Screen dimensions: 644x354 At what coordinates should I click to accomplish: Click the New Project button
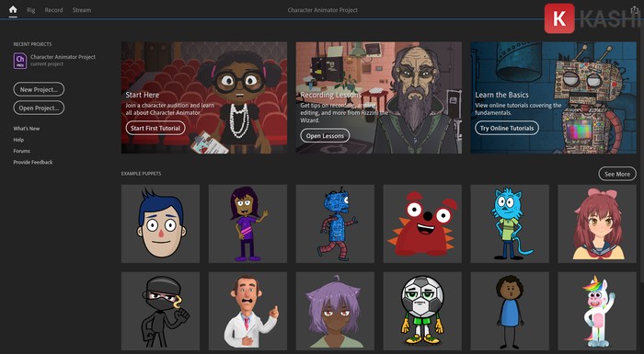[39, 89]
